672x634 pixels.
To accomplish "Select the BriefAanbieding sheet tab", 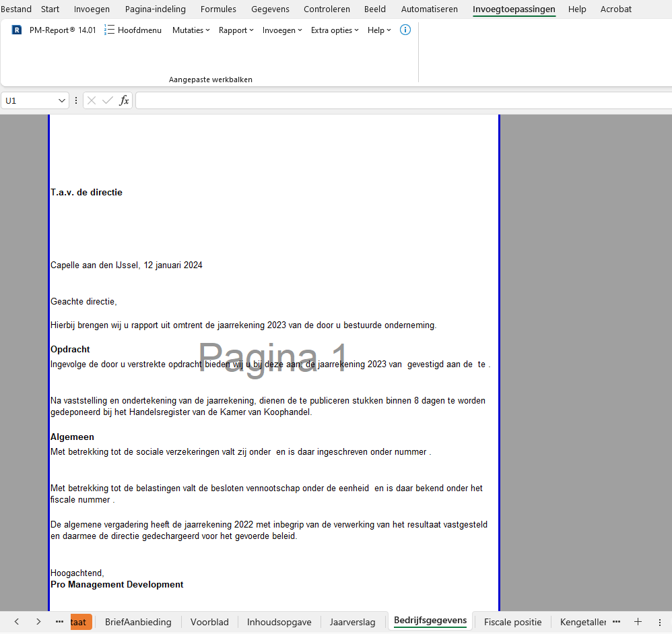I will 138,622.
